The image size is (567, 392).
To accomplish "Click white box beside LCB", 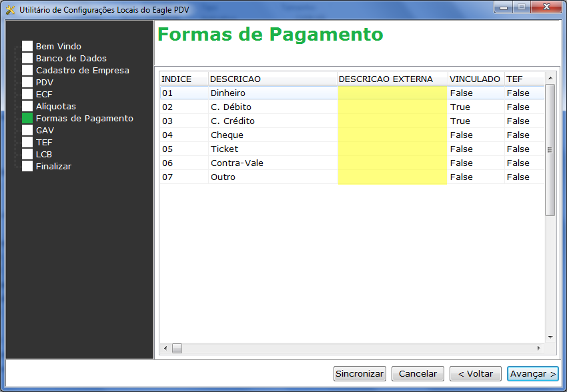I will pos(27,154).
